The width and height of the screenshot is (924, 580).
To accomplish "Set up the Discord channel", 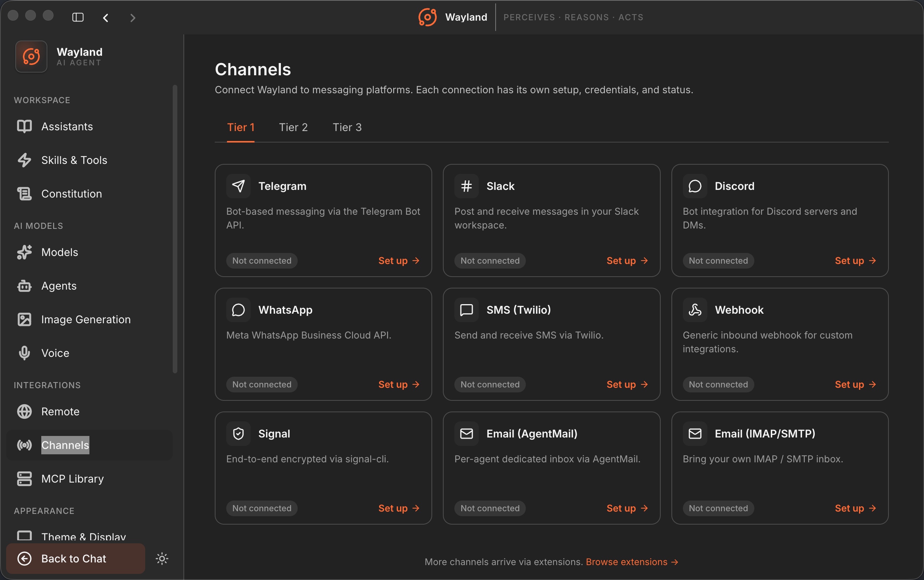I will (x=855, y=261).
